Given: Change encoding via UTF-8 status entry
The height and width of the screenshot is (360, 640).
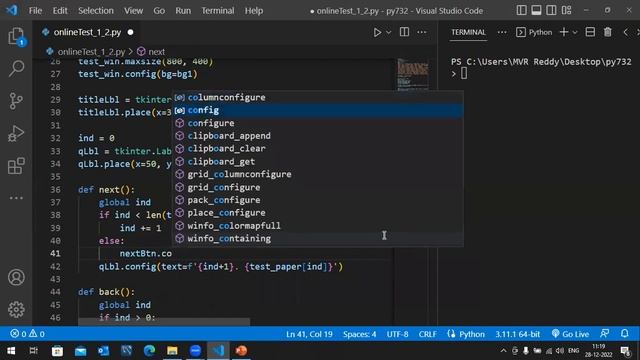Looking at the screenshot, I should [397, 334].
